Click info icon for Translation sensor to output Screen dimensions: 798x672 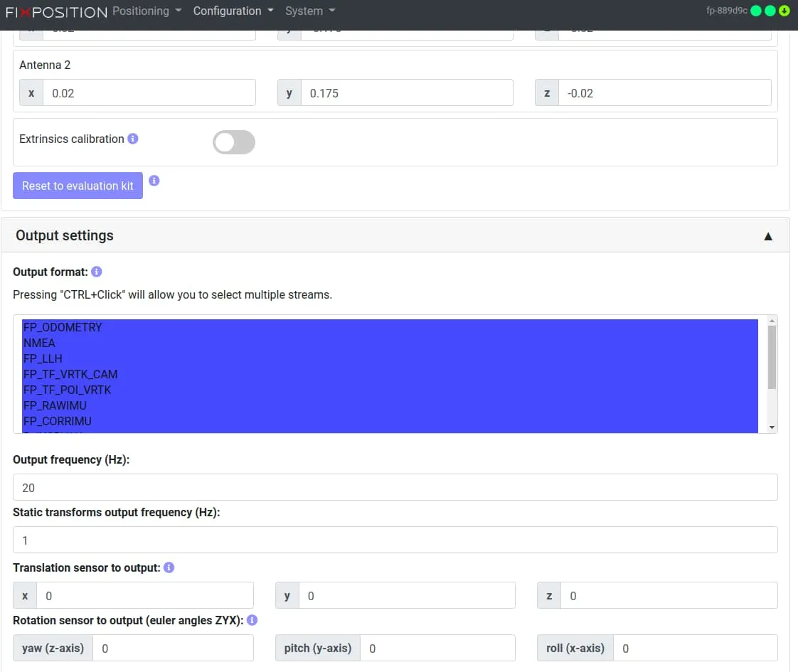[169, 567]
